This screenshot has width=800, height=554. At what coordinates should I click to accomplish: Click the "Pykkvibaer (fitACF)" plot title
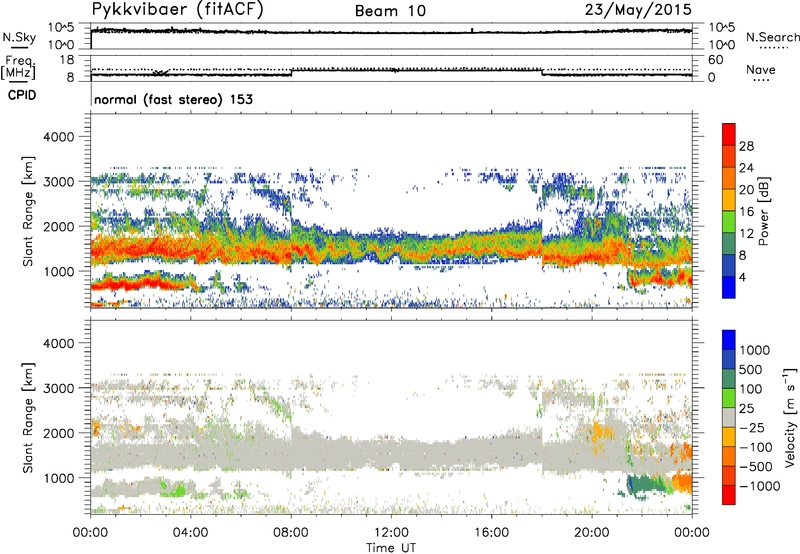coord(178,10)
